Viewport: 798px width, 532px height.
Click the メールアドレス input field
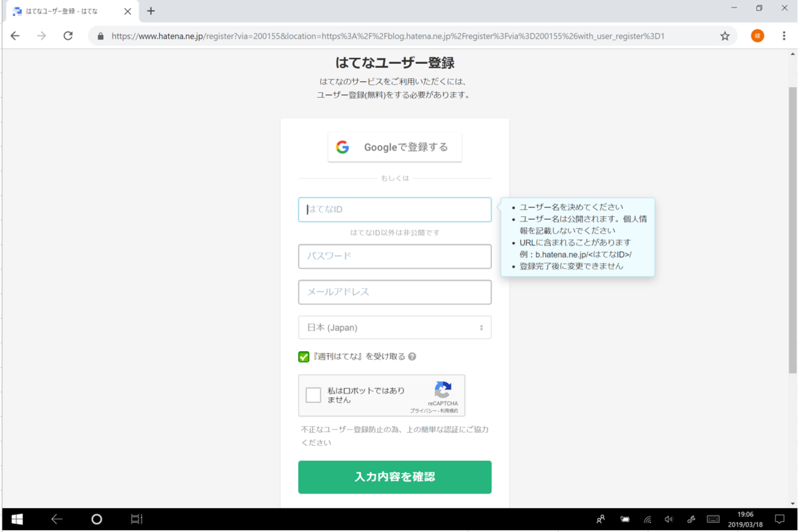click(x=395, y=292)
